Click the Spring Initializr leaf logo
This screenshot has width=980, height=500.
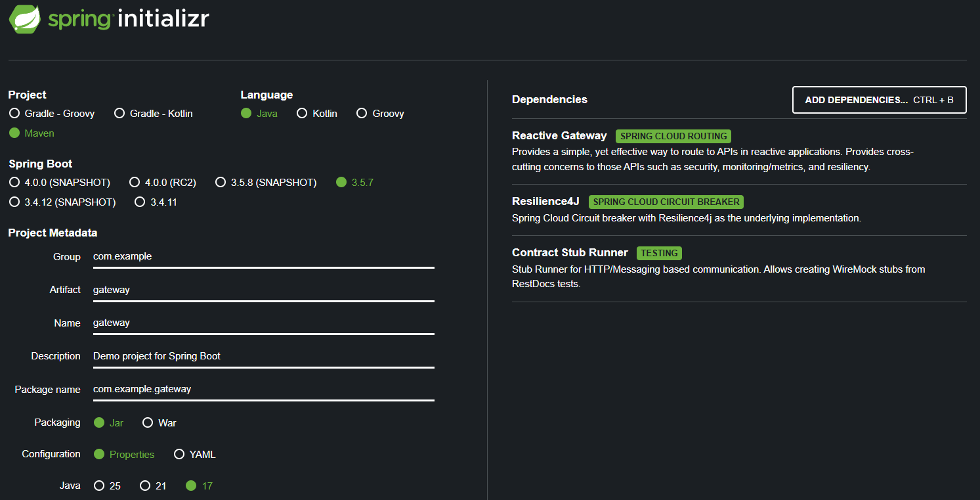click(x=26, y=18)
